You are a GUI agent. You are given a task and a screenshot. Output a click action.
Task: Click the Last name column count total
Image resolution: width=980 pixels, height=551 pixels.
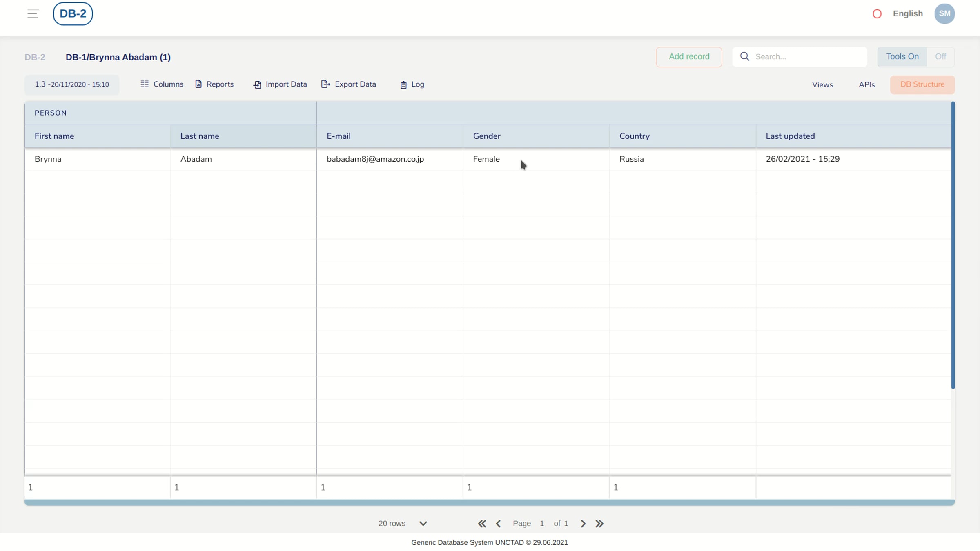(243, 487)
